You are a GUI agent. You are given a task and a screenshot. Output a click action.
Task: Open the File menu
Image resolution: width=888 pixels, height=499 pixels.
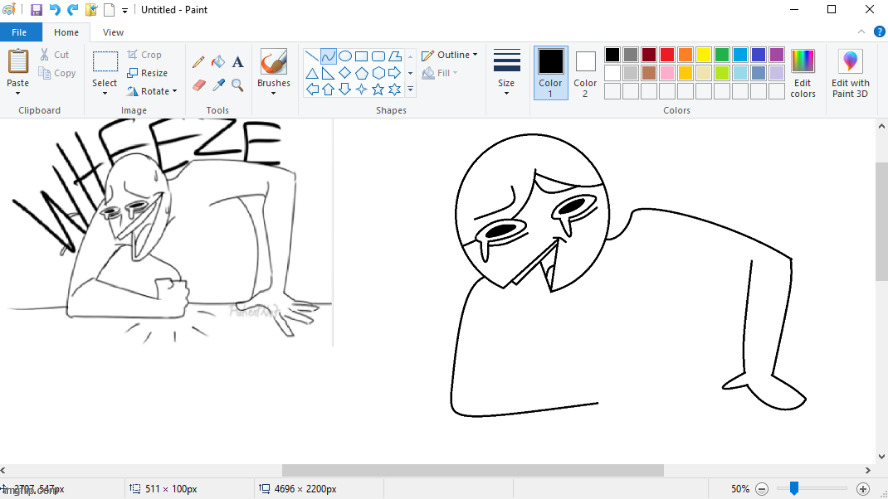point(19,32)
